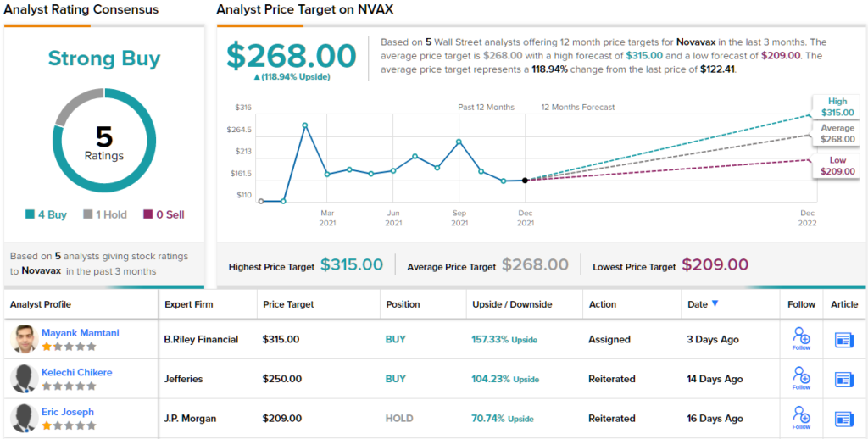The width and height of the screenshot is (868, 439).
Task: Click B.Riley Financial firm cell
Action: pyautogui.click(x=201, y=339)
